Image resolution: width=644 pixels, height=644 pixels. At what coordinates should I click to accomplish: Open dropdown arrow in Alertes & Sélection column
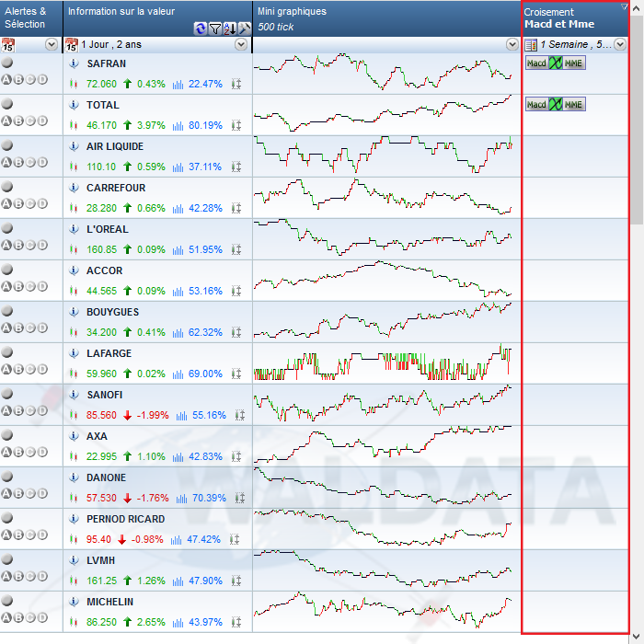coord(52,44)
